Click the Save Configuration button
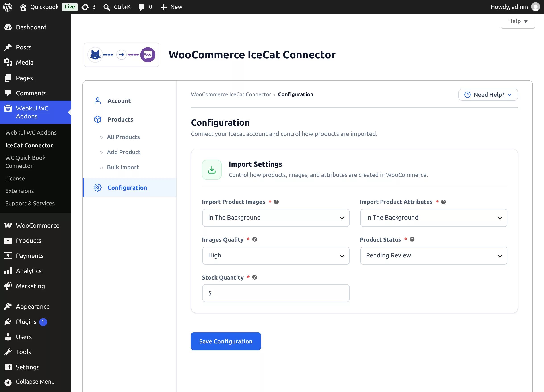The width and height of the screenshot is (544, 392). [226, 341]
